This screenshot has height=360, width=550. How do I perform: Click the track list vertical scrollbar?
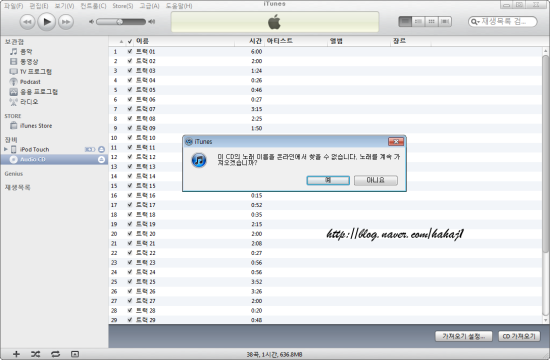[545, 153]
